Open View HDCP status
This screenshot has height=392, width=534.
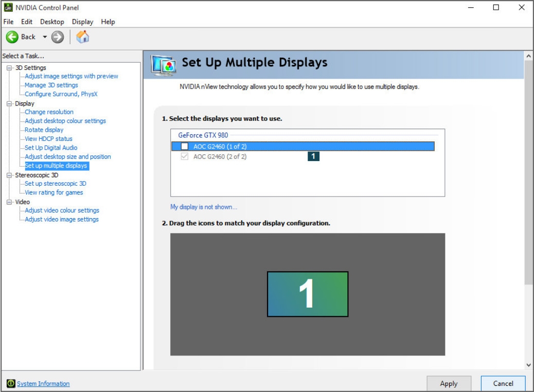coord(48,138)
